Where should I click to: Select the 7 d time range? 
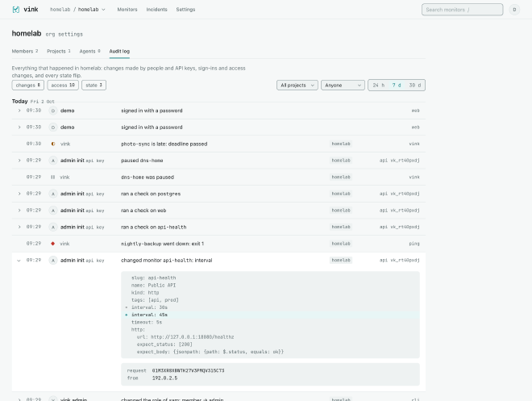pos(397,86)
